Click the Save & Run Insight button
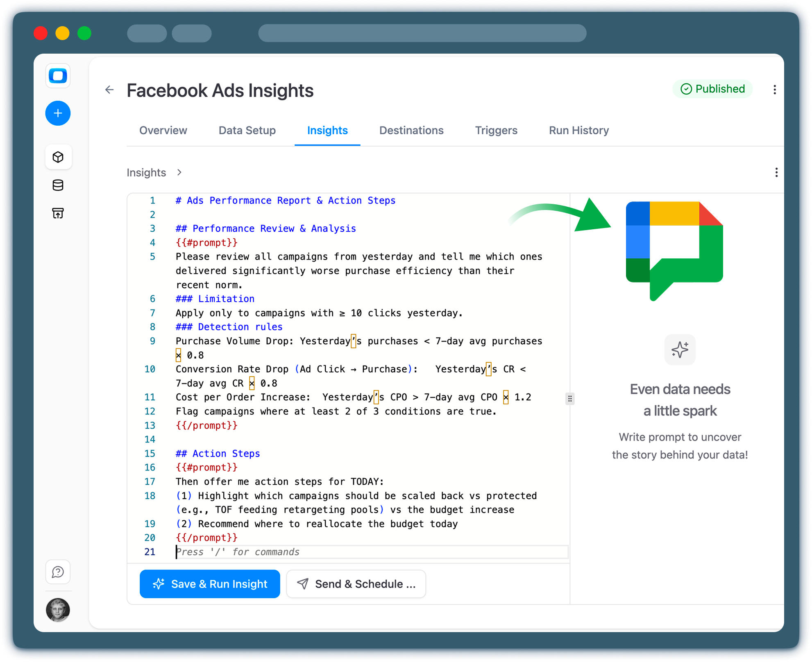This screenshot has width=812, height=662. point(209,584)
